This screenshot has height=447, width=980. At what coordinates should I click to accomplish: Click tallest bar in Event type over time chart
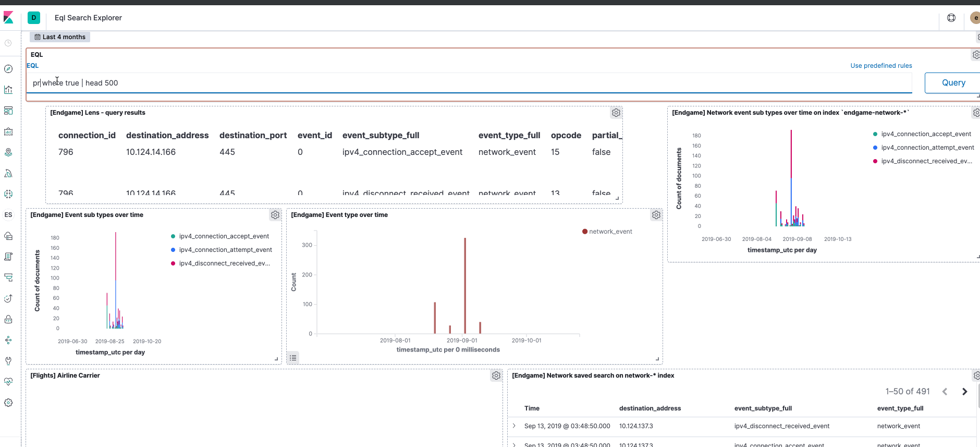pyautogui.click(x=465, y=285)
